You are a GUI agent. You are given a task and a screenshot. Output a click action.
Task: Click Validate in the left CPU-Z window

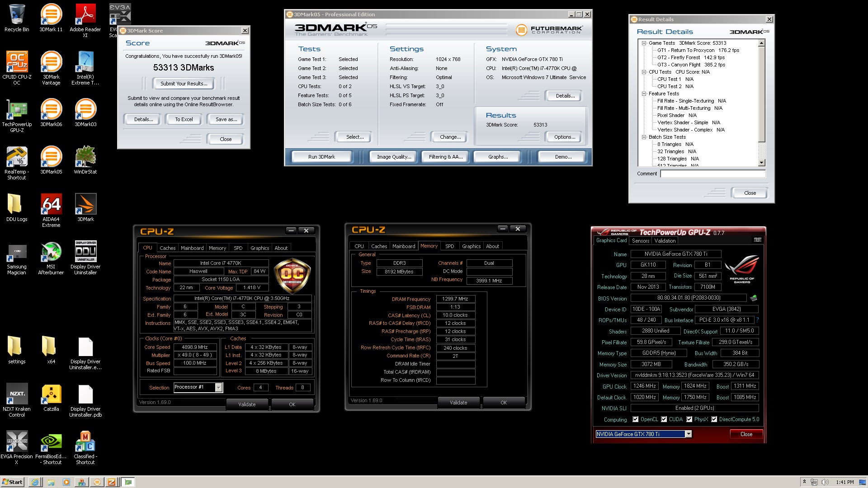click(x=247, y=404)
